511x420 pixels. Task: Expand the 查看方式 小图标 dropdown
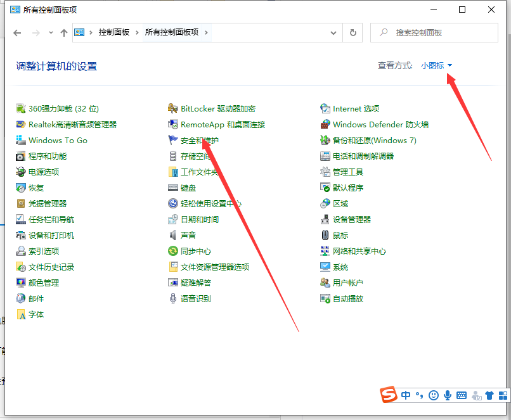437,66
